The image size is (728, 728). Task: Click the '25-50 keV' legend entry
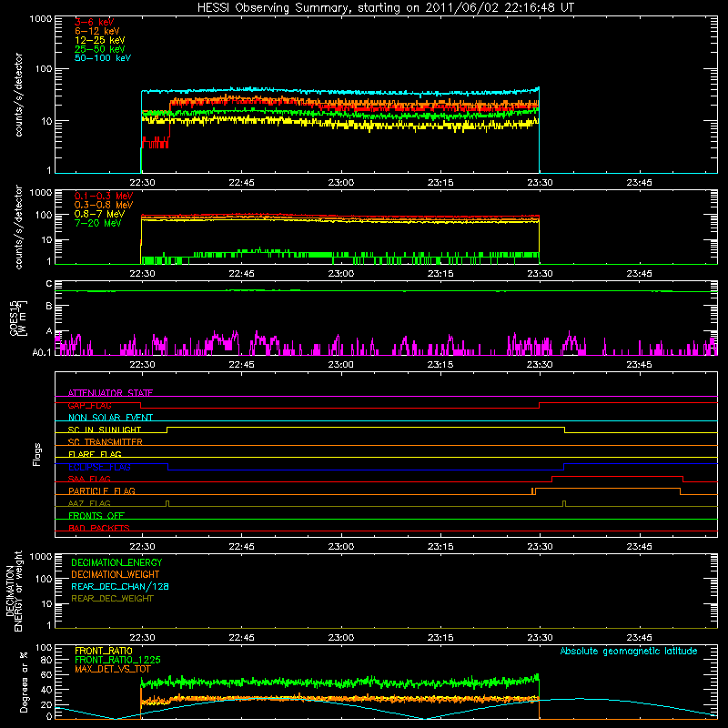coord(100,49)
